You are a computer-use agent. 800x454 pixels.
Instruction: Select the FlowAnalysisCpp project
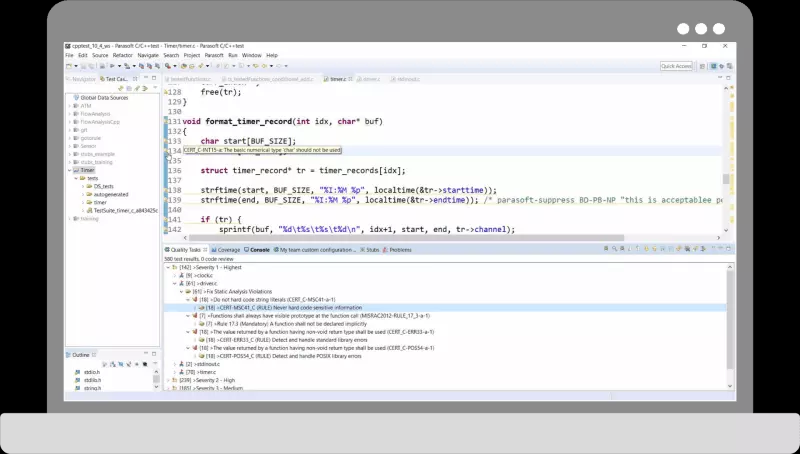[100, 122]
